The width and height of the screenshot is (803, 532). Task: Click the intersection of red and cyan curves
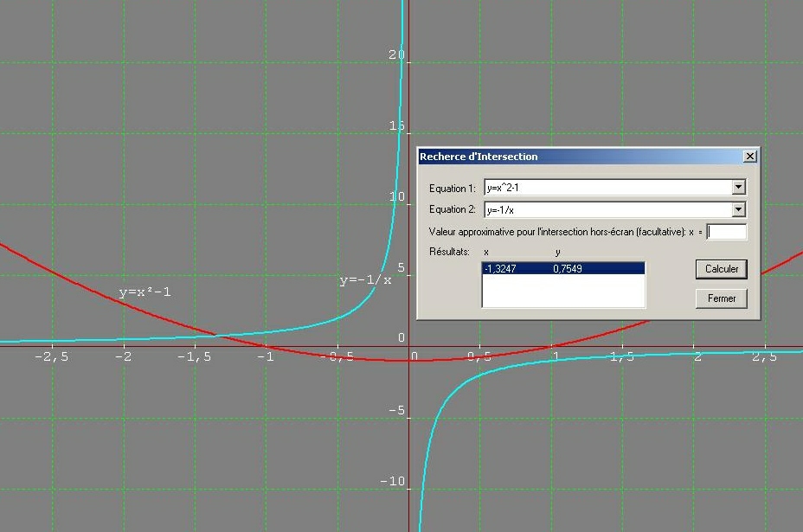(217, 336)
